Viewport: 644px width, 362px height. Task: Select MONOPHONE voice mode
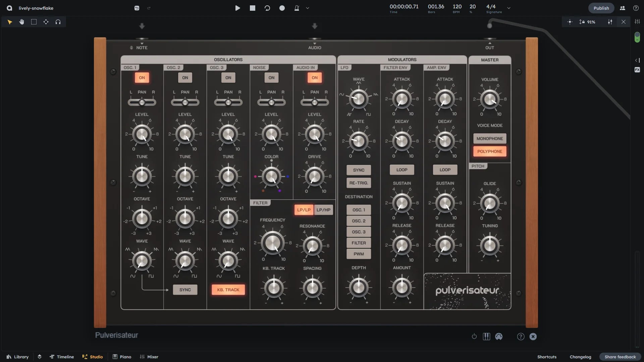point(490,138)
